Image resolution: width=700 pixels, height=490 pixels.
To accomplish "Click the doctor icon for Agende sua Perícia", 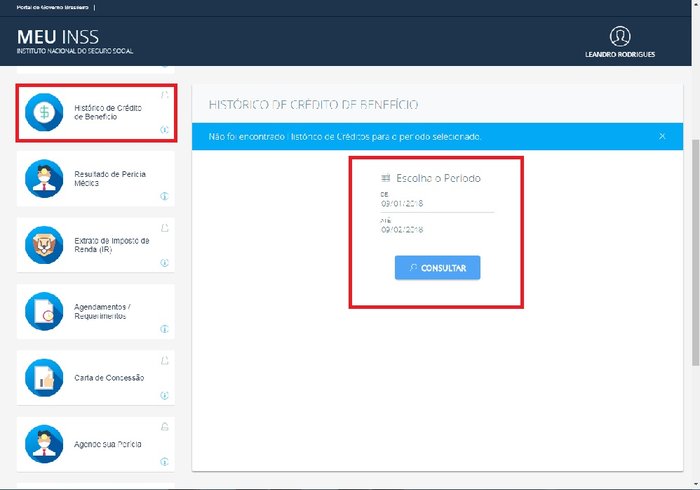I will tap(44, 444).
